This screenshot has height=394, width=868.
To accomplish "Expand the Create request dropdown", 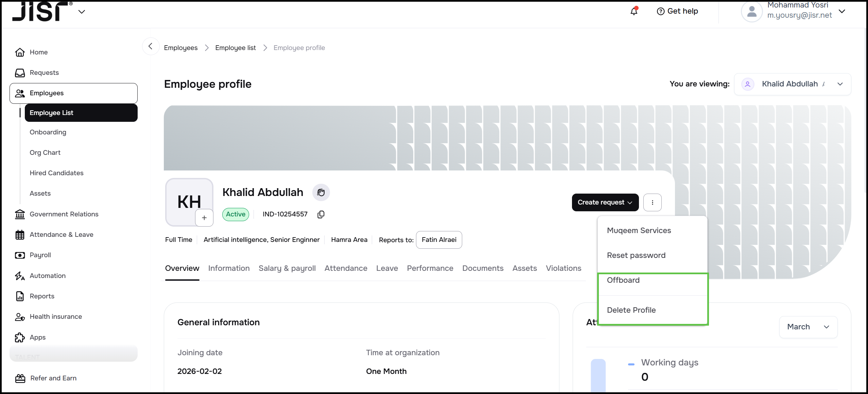I will [605, 202].
